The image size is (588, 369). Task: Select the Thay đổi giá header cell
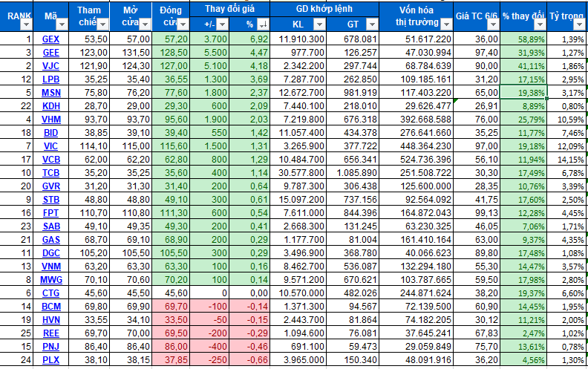(x=229, y=9)
